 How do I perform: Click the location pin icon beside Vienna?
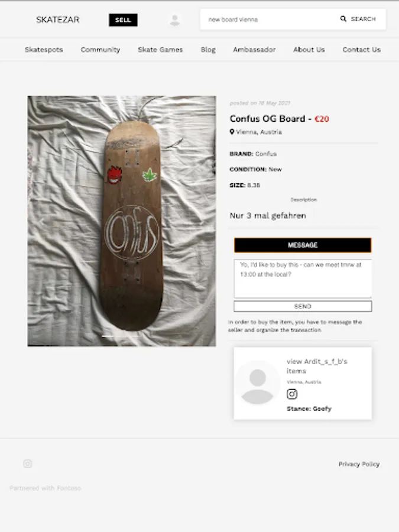[232, 132]
